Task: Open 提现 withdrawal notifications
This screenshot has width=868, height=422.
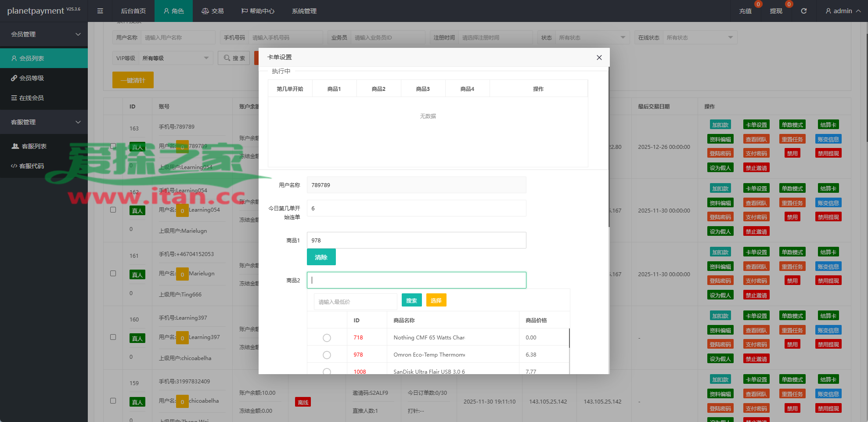Action: tap(776, 11)
